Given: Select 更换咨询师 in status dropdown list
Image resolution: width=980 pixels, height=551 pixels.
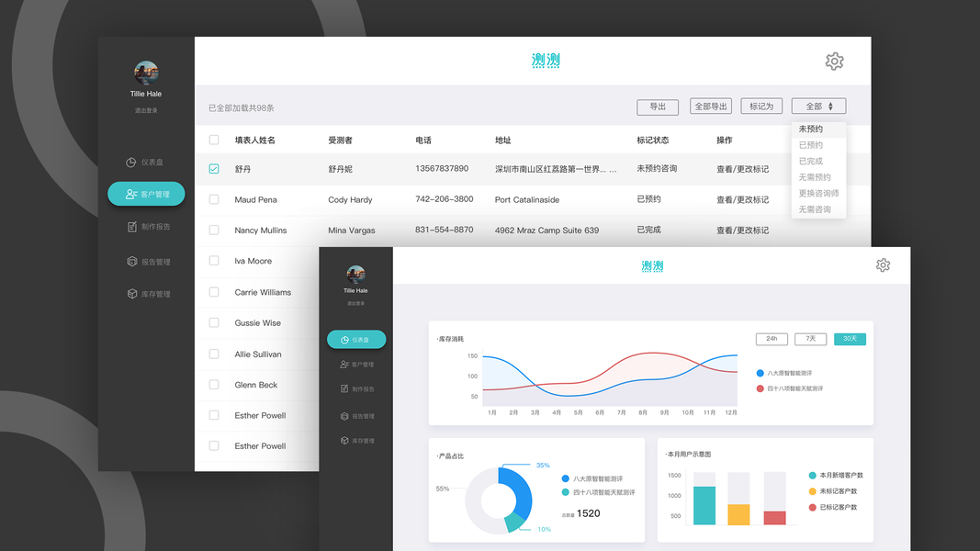Looking at the screenshot, I should [818, 194].
